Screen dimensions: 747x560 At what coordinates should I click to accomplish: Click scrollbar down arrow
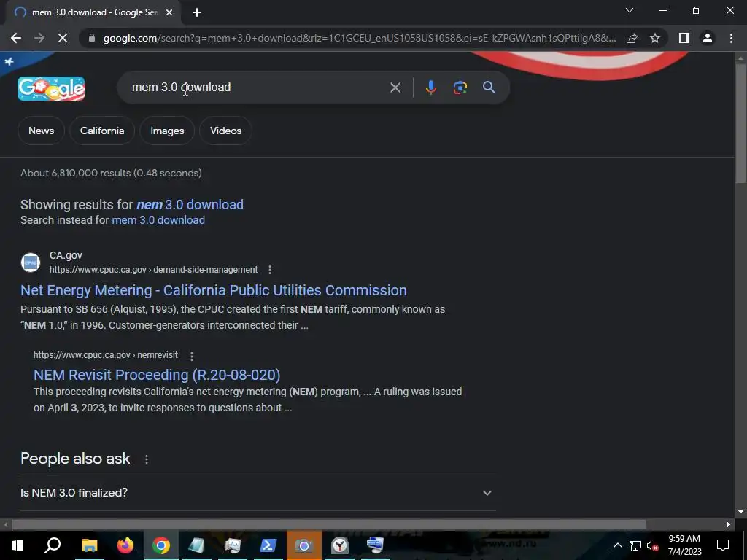[740, 513]
